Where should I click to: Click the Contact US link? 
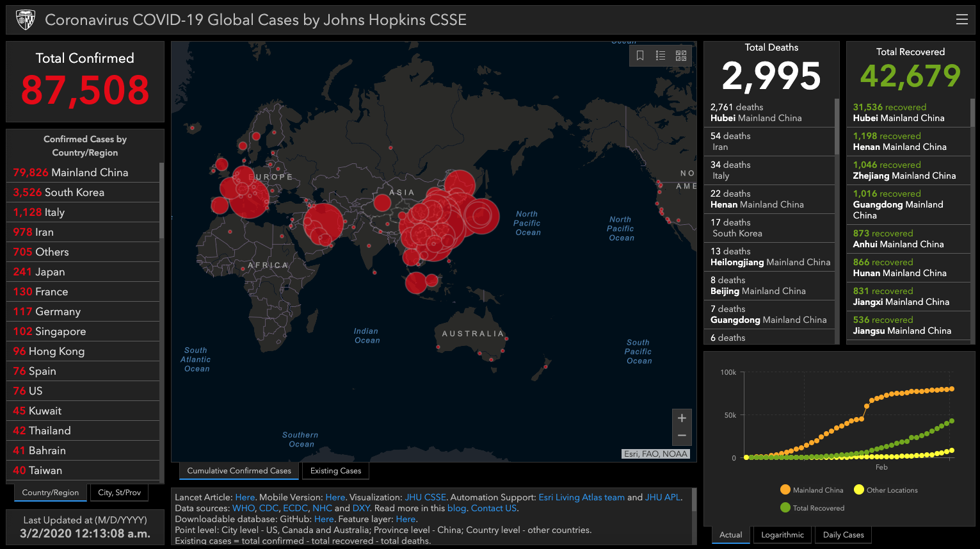point(494,508)
